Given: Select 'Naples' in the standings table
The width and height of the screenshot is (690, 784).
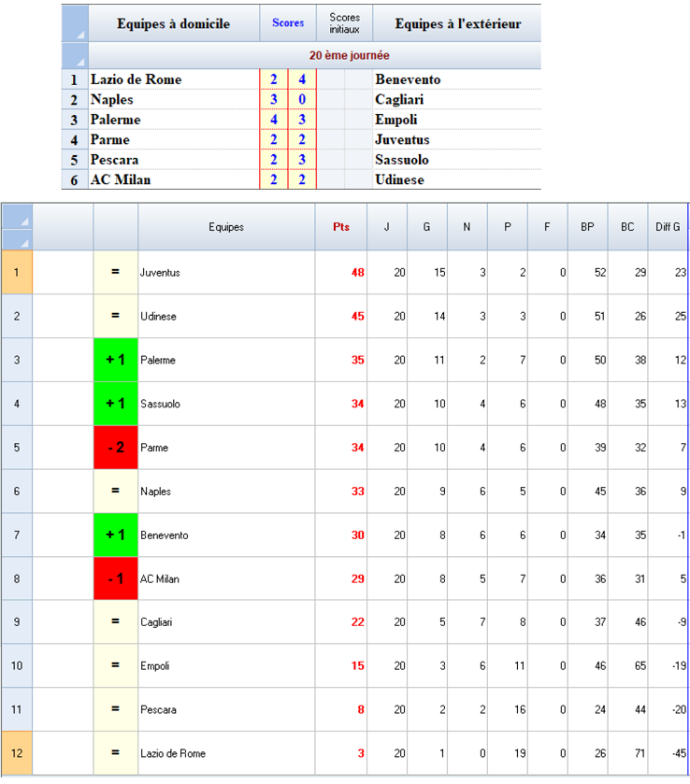Looking at the screenshot, I should tap(226, 491).
